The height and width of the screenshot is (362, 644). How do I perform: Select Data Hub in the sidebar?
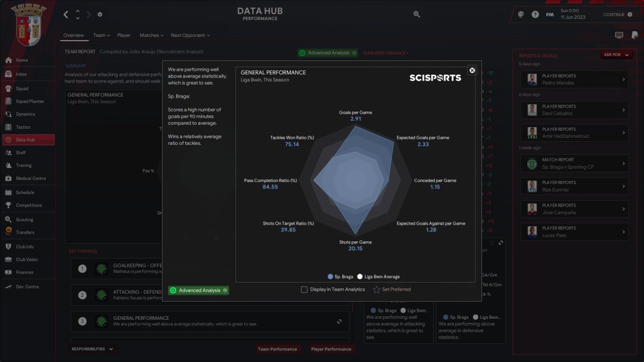tap(28, 140)
